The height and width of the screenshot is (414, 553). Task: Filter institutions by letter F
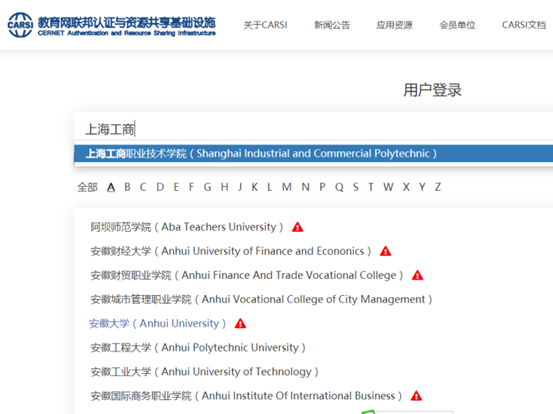pyautogui.click(x=191, y=187)
